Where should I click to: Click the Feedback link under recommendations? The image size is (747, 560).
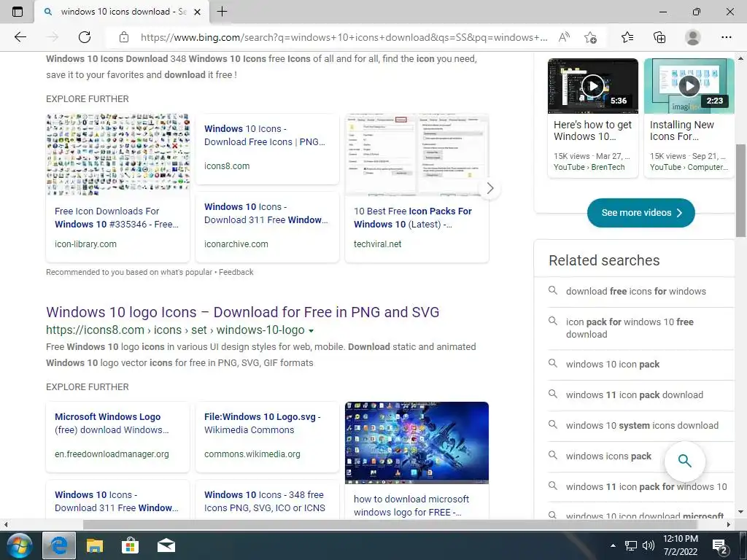(x=236, y=272)
